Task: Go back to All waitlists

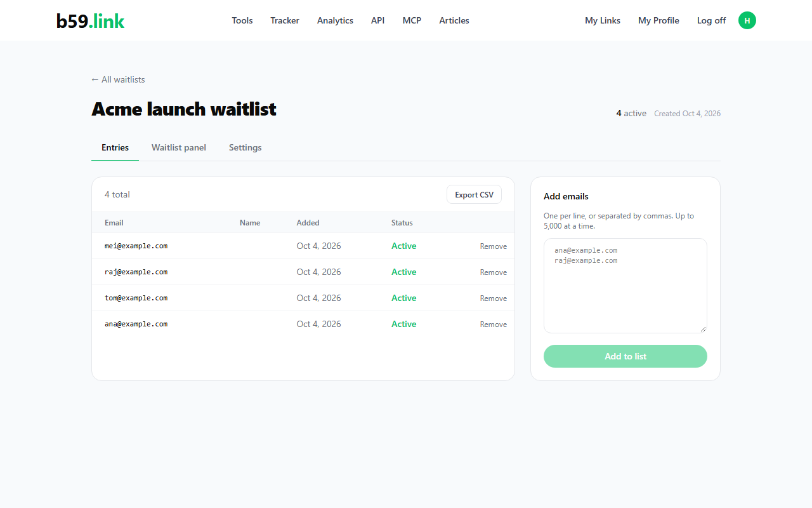Action: 118,79
